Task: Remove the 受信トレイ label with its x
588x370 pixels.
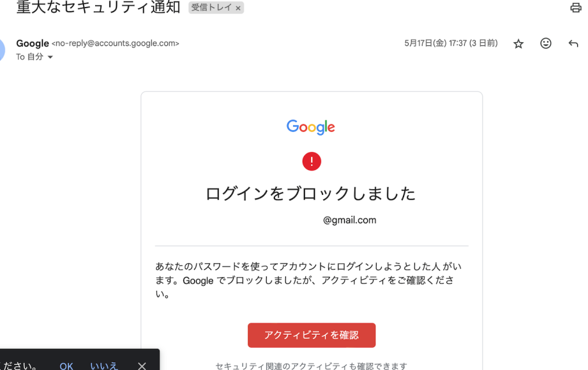Action: pos(237,8)
